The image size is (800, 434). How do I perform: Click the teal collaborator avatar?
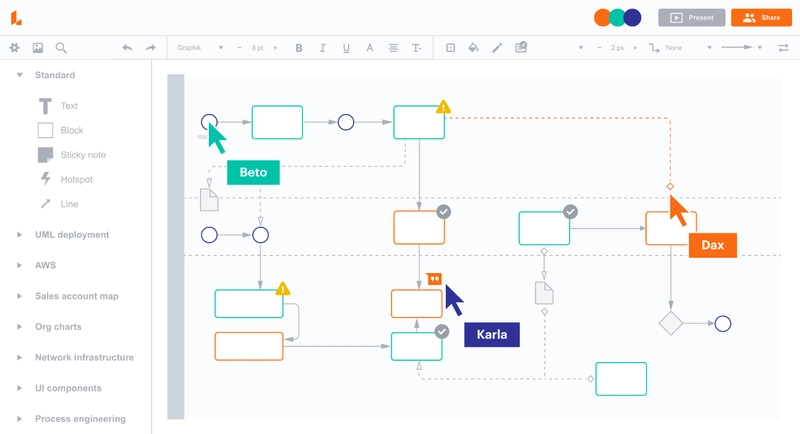617,18
